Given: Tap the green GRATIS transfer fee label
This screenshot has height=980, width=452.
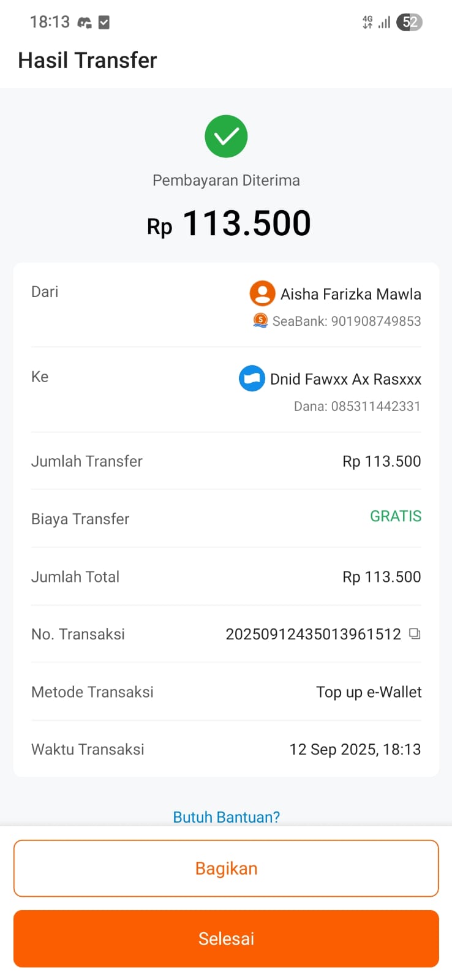Looking at the screenshot, I should pos(396,516).
